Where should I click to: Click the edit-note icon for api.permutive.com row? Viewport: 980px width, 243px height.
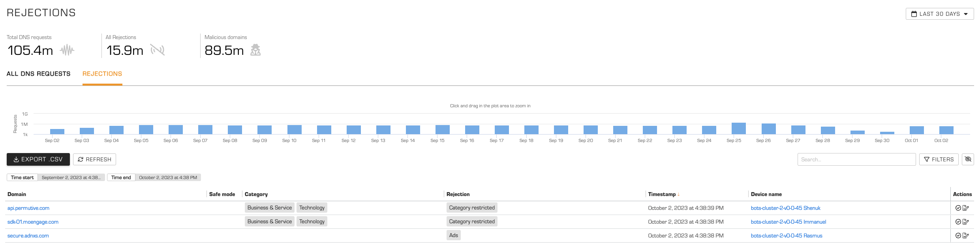pyautogui.click(x=966, y=208)
